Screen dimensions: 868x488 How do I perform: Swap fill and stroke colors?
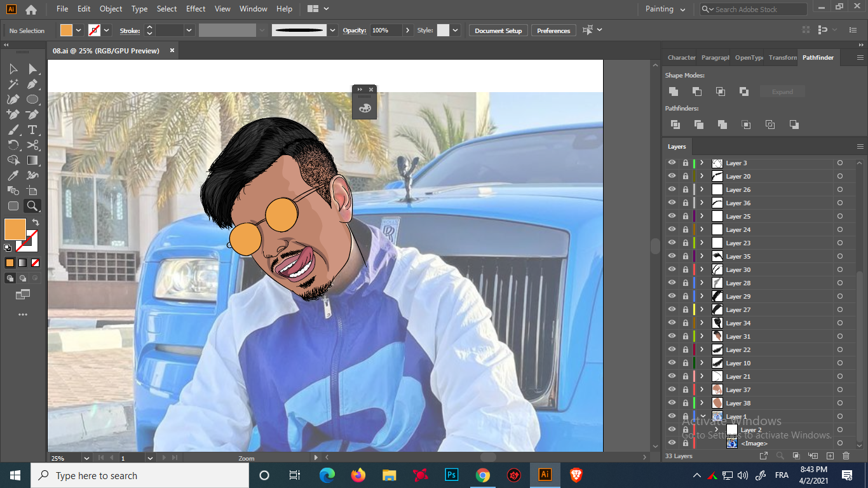click(x=36, y=222)
